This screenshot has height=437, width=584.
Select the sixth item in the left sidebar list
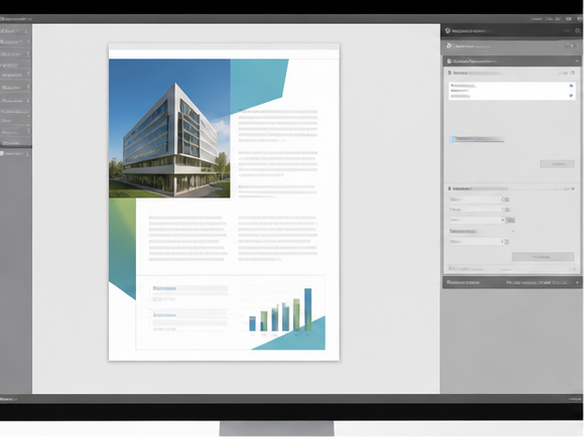point(14,88)
